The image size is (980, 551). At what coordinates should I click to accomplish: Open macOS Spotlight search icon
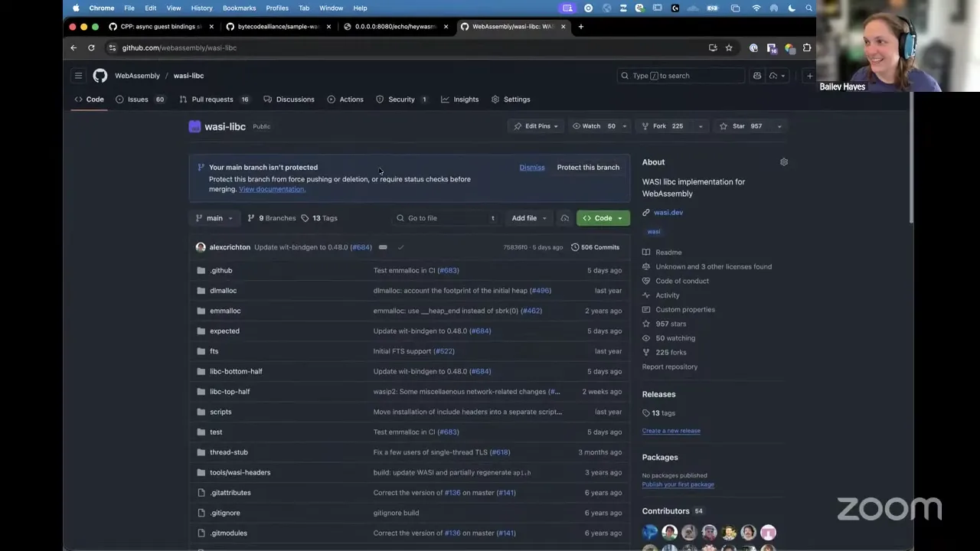pyautogui.click(x=808, y=8)
